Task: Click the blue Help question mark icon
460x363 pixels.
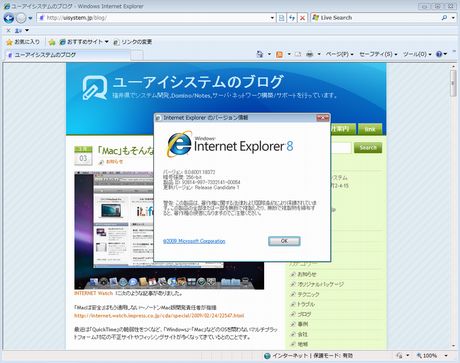Action: (439, 54)
